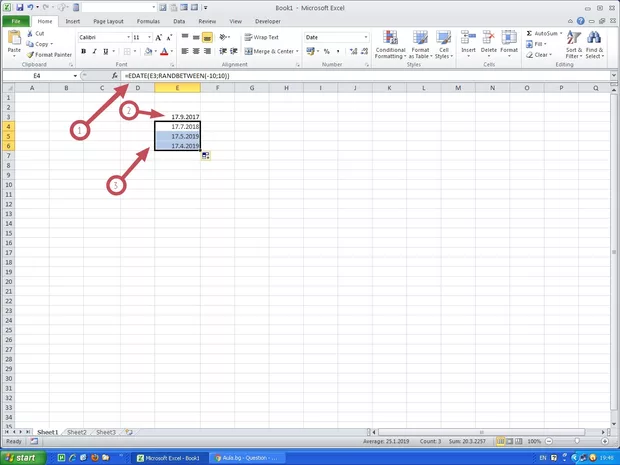Switch to the Formulas tab
Image resolution: width=620 pixels, height=465 pixels.
tap(148, 21)
